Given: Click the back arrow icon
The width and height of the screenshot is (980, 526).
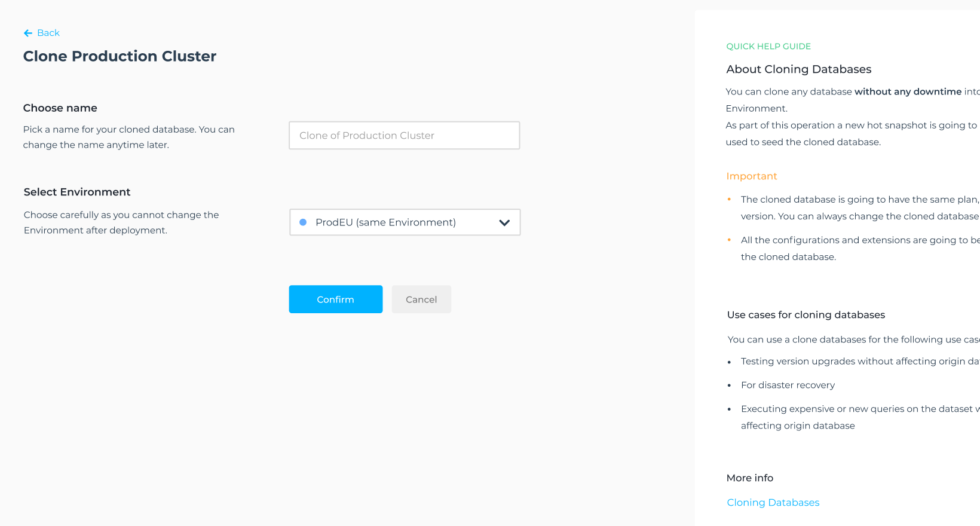Looking at the screenshot, I should coord(27,33).
